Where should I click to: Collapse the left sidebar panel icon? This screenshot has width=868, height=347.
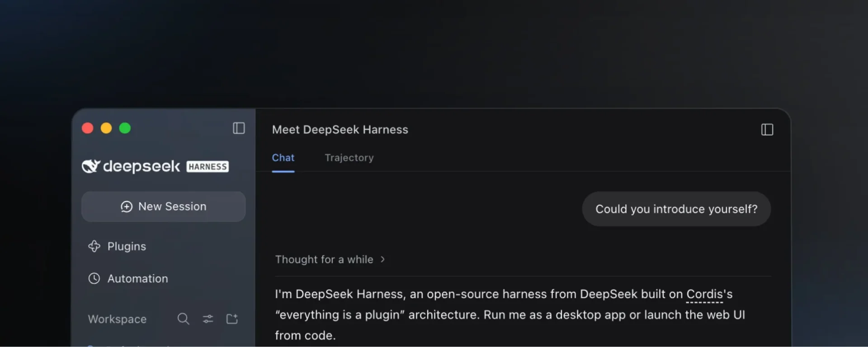(239, 128)
